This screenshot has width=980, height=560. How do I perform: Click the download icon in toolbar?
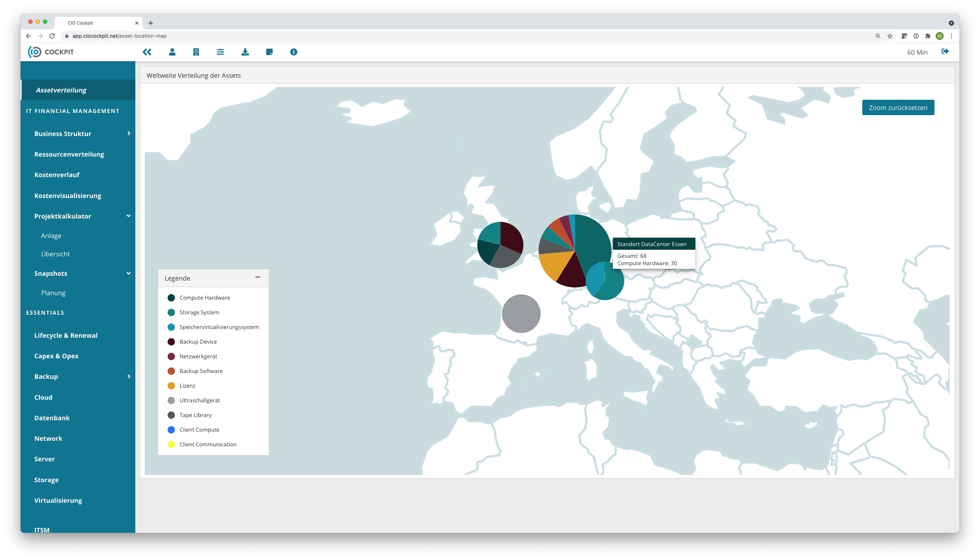(245, 52)
